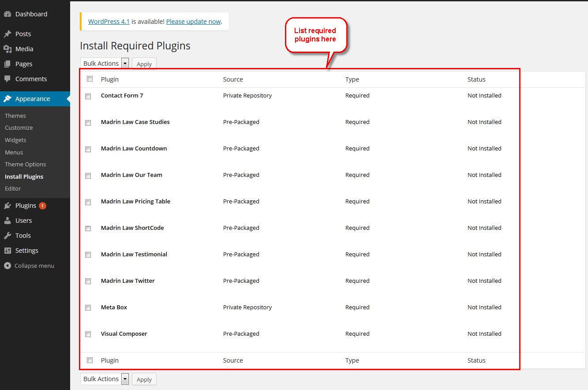Check the Madrin Law Case Studies row

tap(88, 123)
